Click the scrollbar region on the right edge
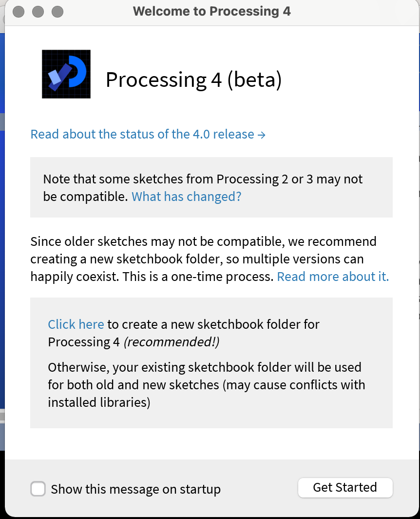 tap(418, 244)
